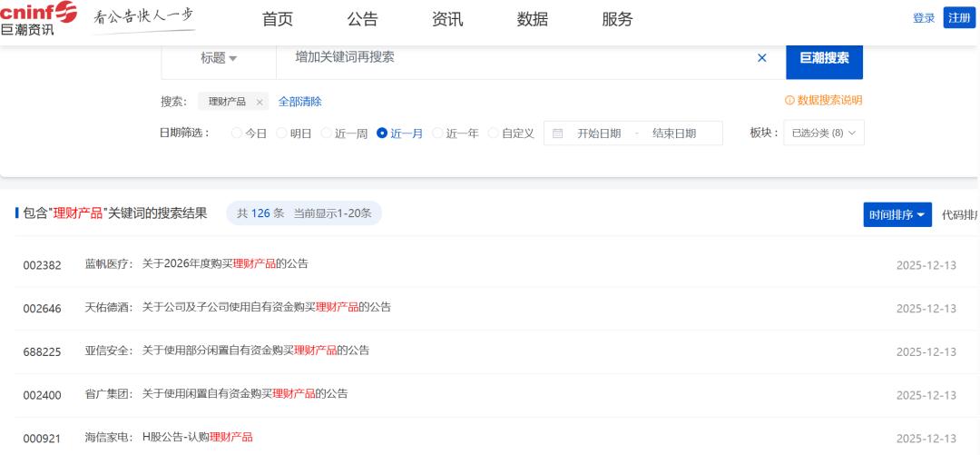Screen dimensions: 980x455
Task: Select the 今日 date filter
Action: pos(237,134)
